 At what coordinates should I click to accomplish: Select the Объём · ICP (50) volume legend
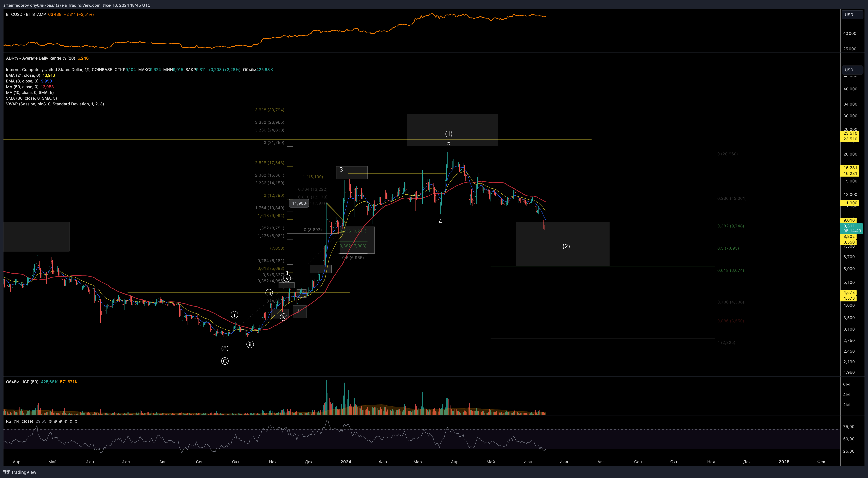tap(22, 382)
